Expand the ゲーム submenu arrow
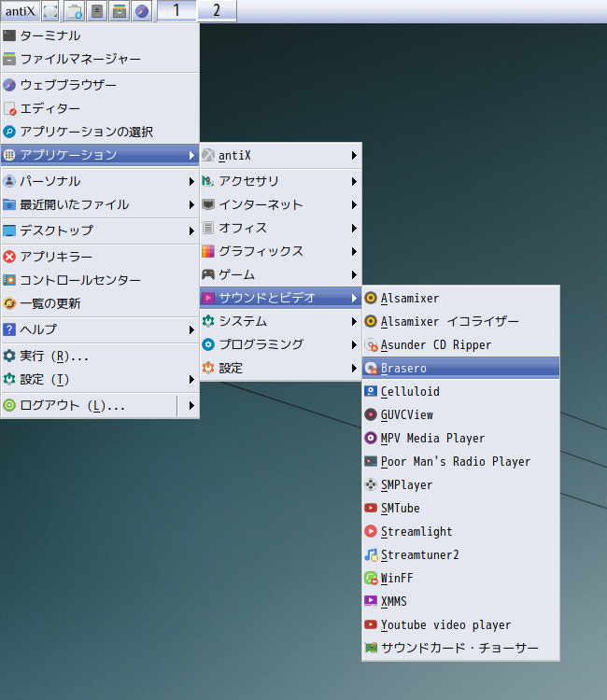607x700 pixels. [354, 274]
